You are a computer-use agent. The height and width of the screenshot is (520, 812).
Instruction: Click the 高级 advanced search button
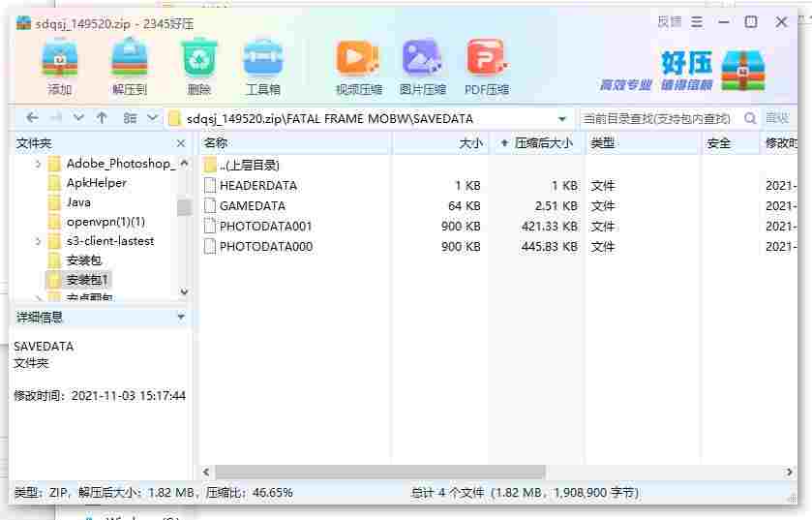(x=777, y=118)
